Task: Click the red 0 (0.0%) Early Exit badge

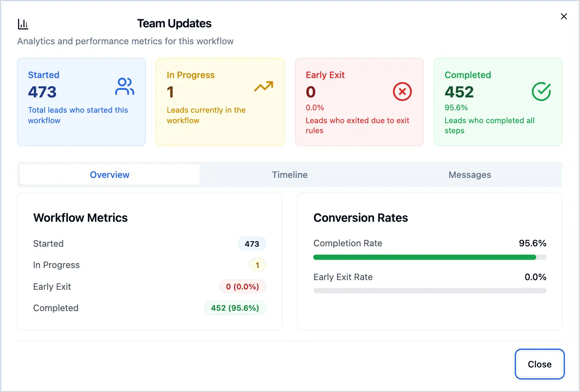Action: click(x=242, y=287)
